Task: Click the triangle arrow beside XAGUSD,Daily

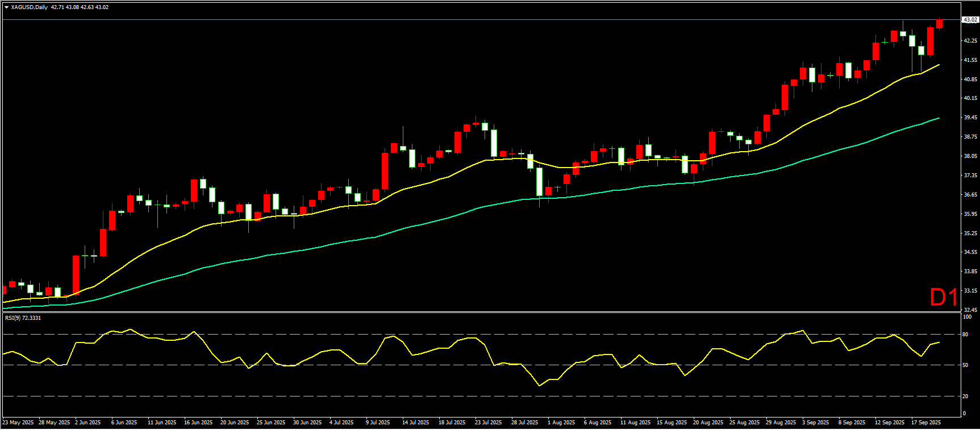Action: (x=6, y=7)
